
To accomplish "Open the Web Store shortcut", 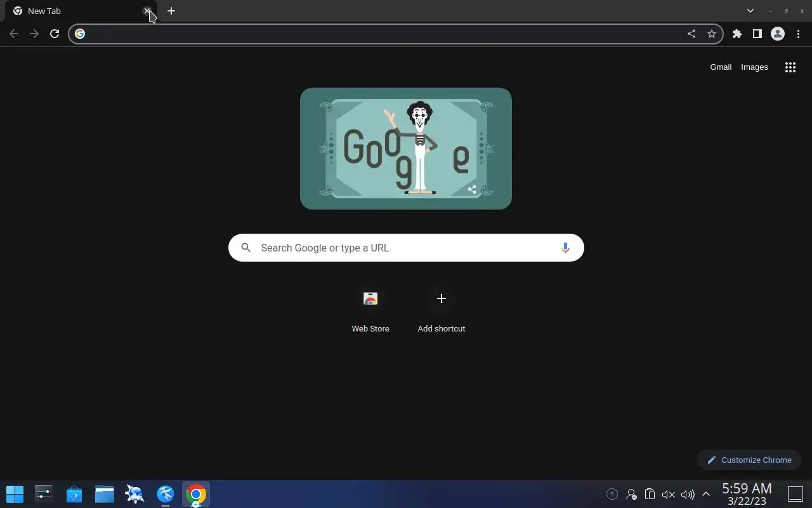I will point(370,311).
